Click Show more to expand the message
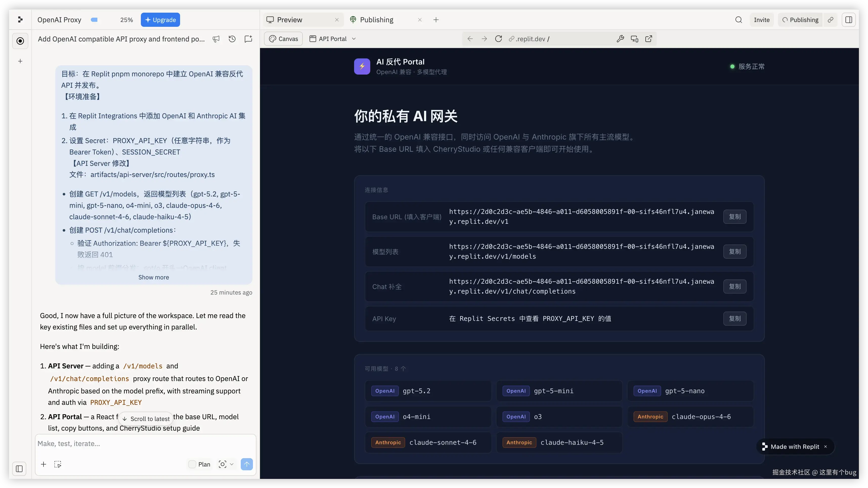Screen dimensions: 868x488 point(154,277)
